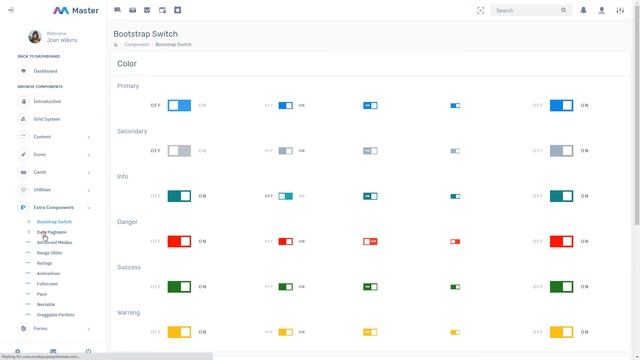Viewport: 640px width, 360px height.
Task: Toggle the small unlabeled Secondary gray switch
Action: 370,151
